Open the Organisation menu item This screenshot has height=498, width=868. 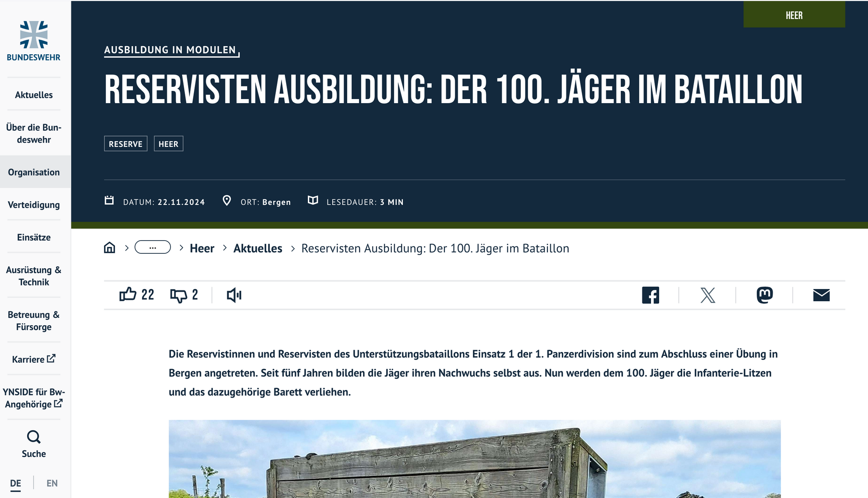(34, 172)
